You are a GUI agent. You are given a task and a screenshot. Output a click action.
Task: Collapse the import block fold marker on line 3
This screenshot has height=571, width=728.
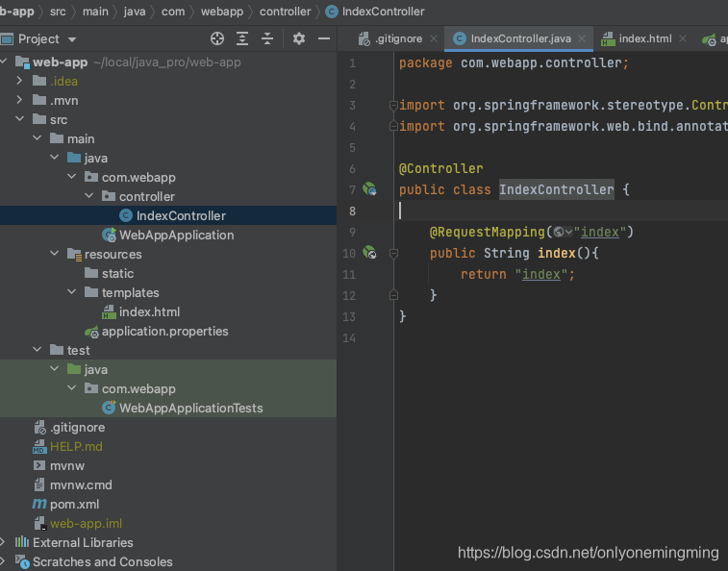click(393, 106)
